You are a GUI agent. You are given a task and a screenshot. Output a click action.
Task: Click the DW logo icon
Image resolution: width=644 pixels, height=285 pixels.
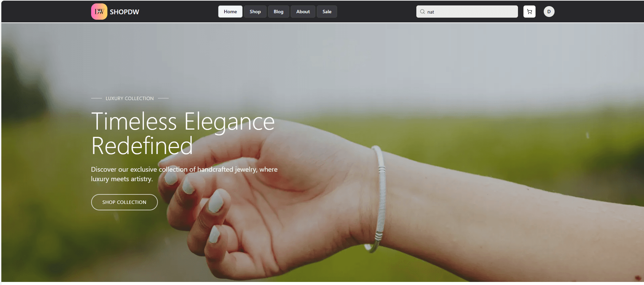pyautogui.click(x=99, y=12)
